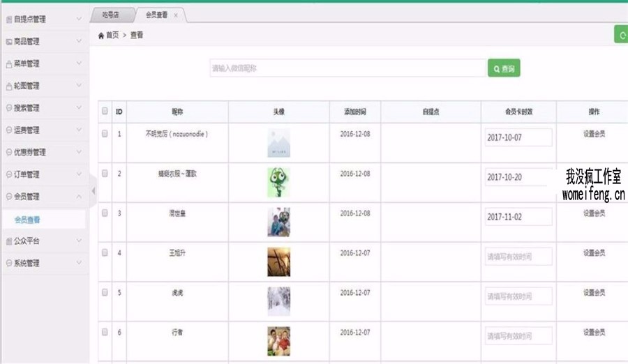
Task: Expand the 商品管理 chevron
Action: 79,41
